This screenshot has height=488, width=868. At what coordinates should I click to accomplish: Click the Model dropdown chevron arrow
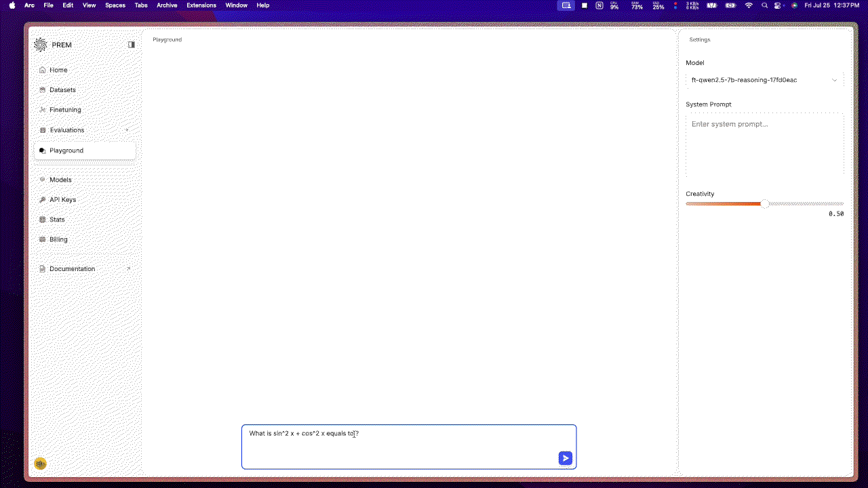tap(835, 80)
